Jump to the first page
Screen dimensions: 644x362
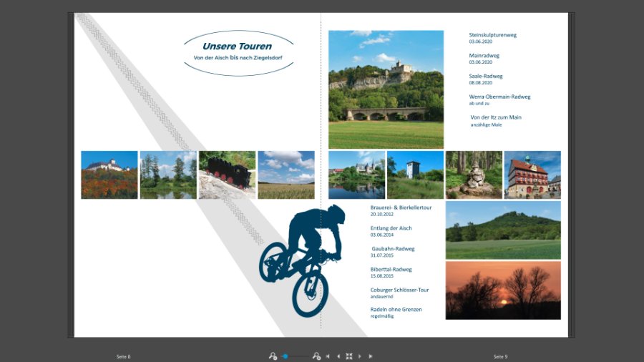[328, 356]
